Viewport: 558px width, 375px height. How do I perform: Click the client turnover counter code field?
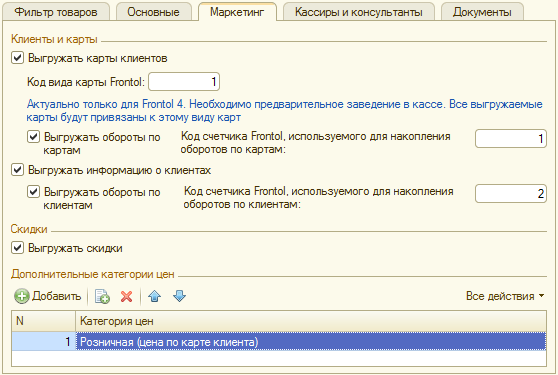pyautogui.click(x=511, y=194)
